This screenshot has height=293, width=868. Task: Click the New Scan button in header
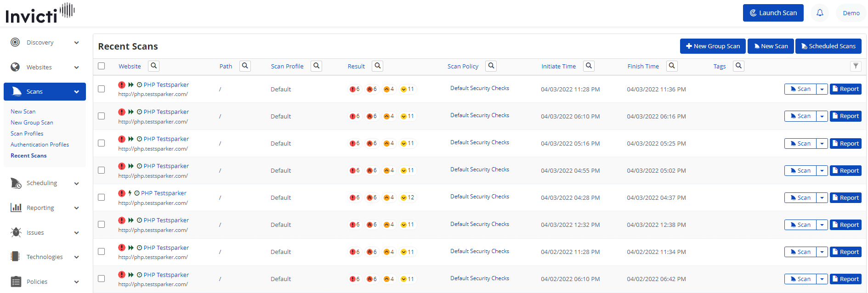click(771, 46)
